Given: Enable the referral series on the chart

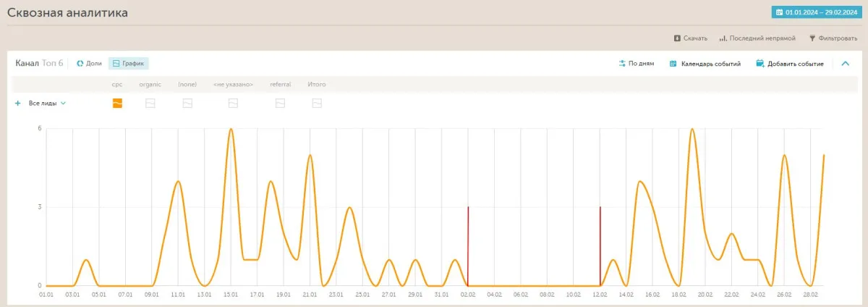Looking at the screenshot, I should coord(280,104).
